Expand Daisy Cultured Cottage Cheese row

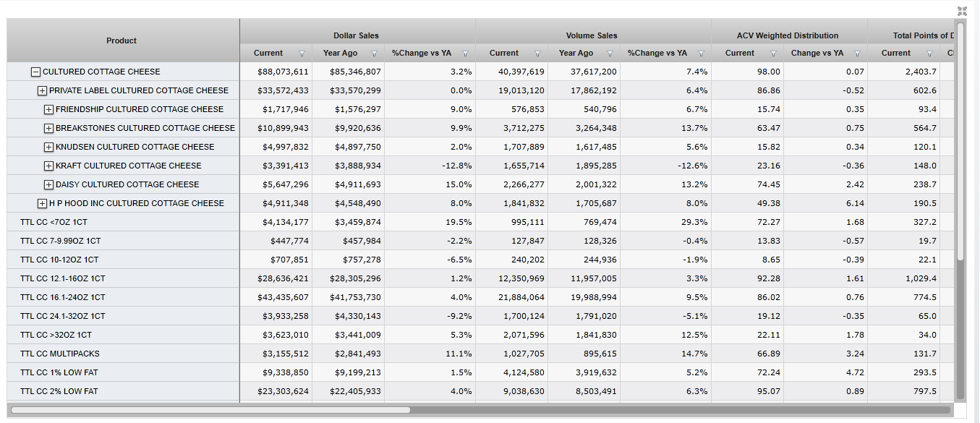point(48,185)
